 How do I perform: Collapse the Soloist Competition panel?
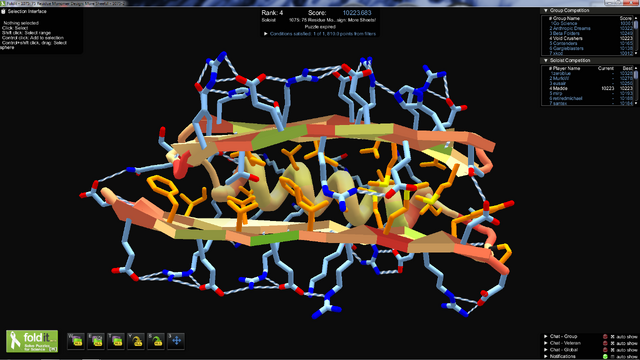546,60
